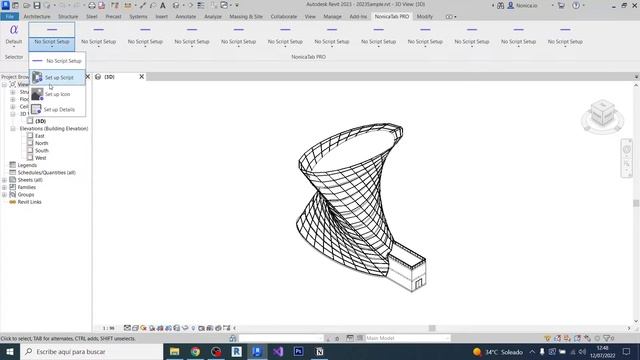640x360 pixels.
Task: Open the Windows Start menu
Action: click(10, 351)
